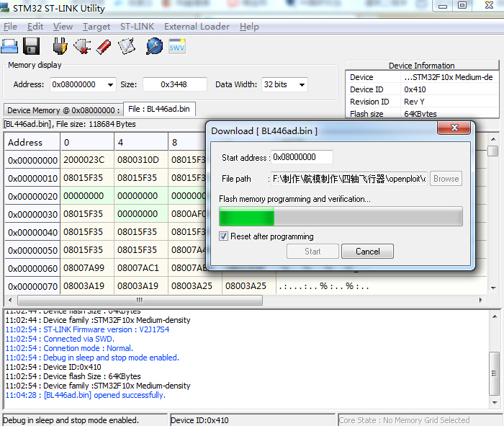
Task: Select cell 08007AC1 in memory grid
Action: click(x=141, y=267)
